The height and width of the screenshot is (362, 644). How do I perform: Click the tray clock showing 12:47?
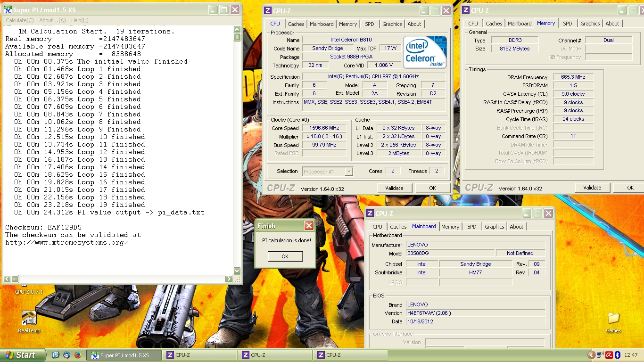631,355
